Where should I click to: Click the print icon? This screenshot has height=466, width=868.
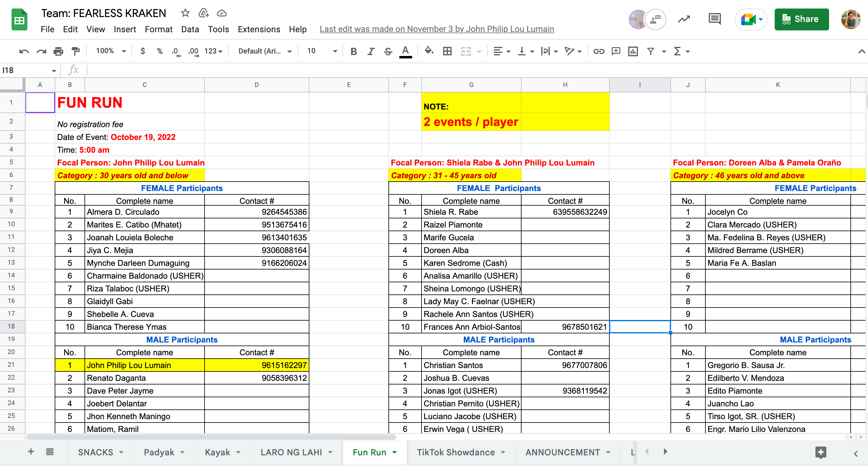pos(58,51)
